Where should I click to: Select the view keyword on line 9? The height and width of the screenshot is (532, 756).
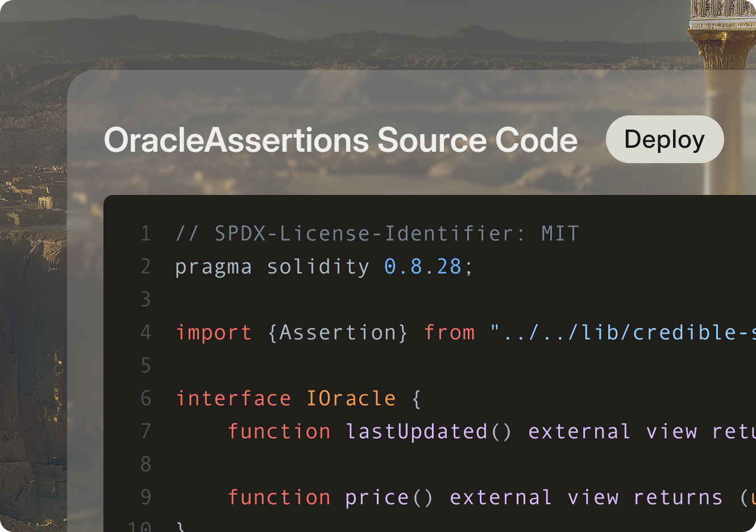coord(594,496)
